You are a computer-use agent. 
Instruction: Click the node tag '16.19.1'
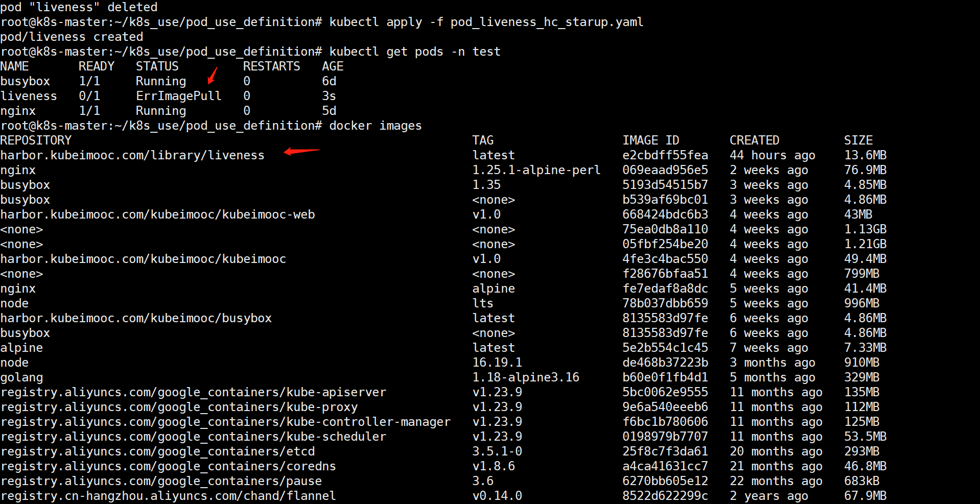point(497,363)
